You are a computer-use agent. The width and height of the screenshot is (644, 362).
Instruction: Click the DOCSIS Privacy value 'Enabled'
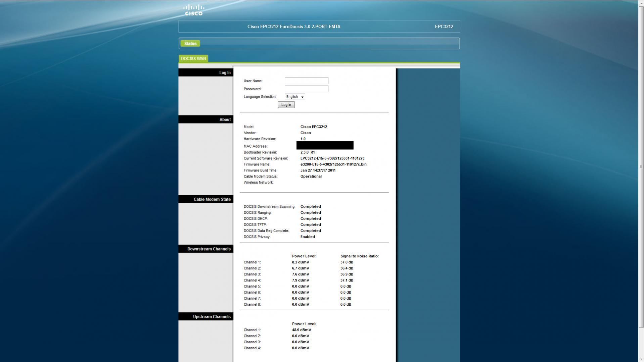click(x=308, y=237)
